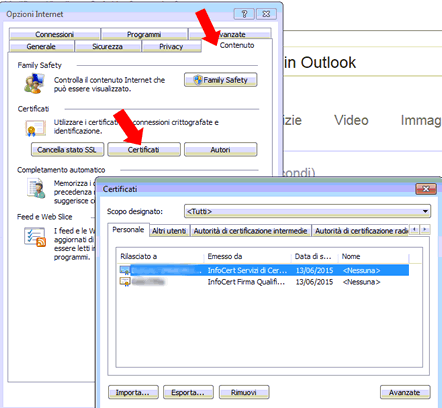Close the Opzioni Internet dialog
Viewport: 442px width, 408px height.
tap(266, 14)
